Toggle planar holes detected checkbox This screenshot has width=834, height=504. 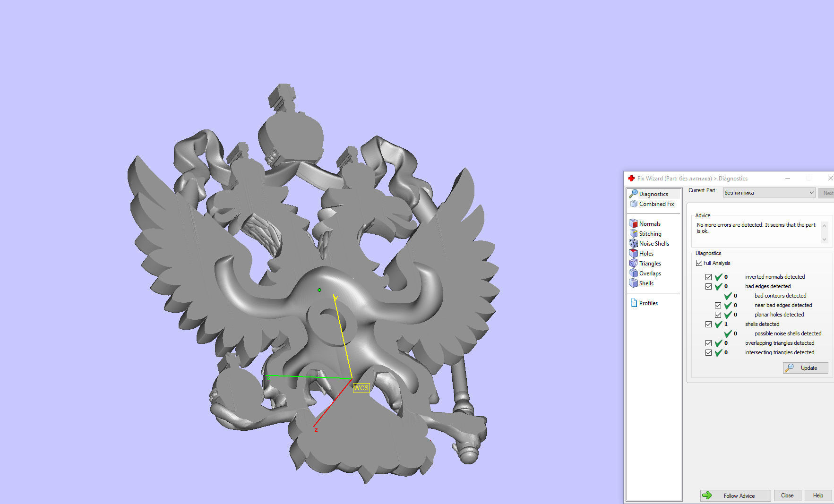point(718,315)
